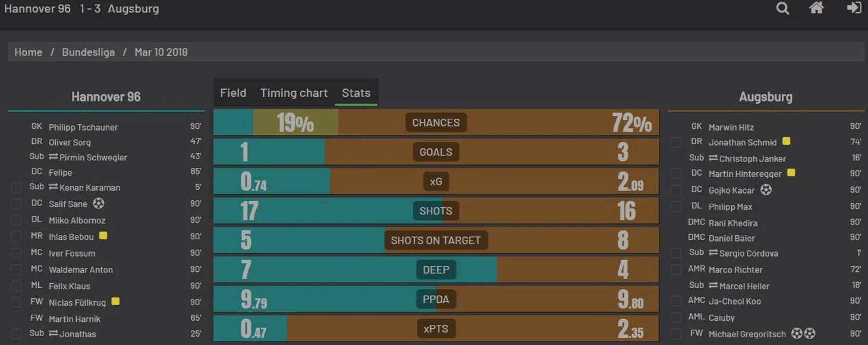Click the xG comparison bar

[x=436, y=181]
